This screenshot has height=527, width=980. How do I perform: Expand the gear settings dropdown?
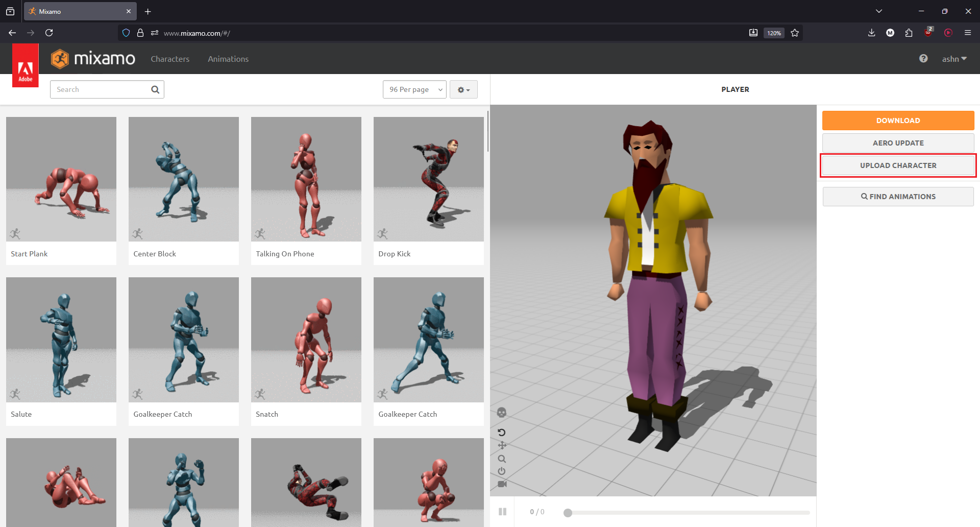463,89
